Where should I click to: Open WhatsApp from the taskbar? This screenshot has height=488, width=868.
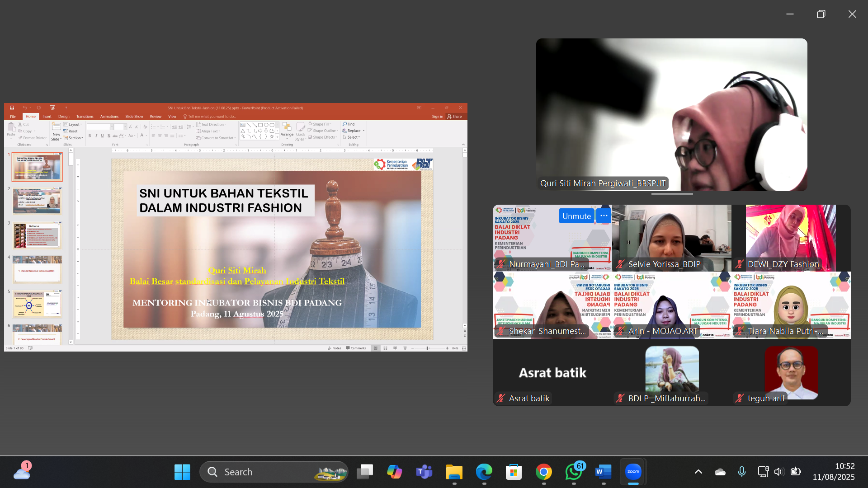574,472
